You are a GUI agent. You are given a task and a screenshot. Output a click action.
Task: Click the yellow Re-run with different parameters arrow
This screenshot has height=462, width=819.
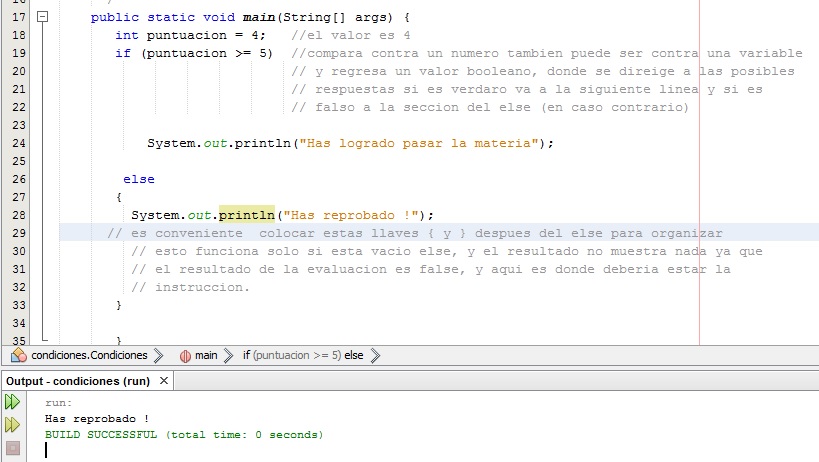point(12,425)
